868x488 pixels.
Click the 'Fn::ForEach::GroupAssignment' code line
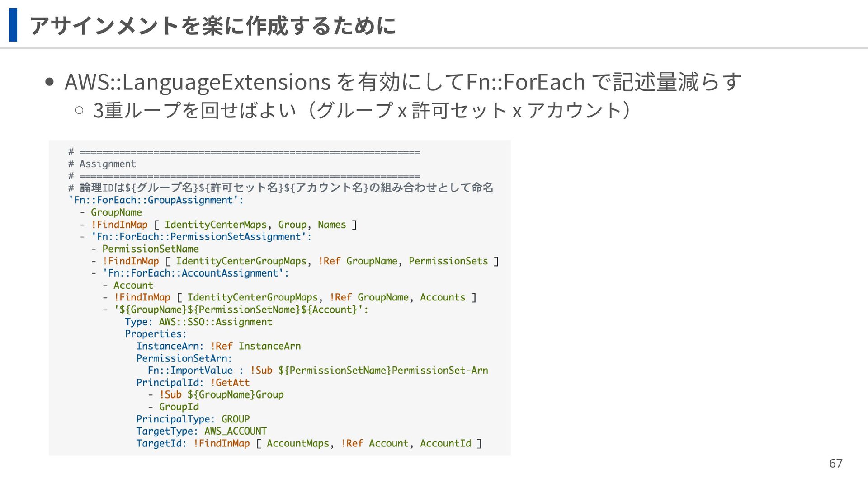[156, 200]
